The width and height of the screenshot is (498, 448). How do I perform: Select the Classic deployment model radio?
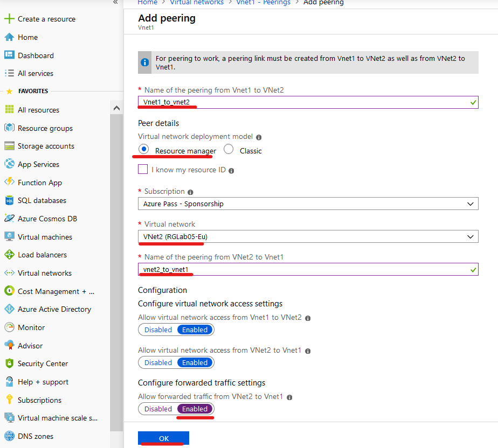click(x=229, y=149)
